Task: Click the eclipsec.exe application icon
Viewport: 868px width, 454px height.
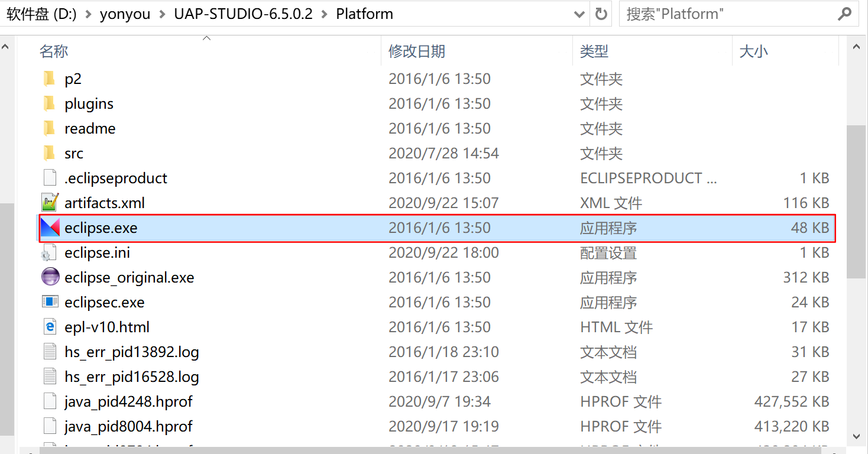Action: click(50, 302)
